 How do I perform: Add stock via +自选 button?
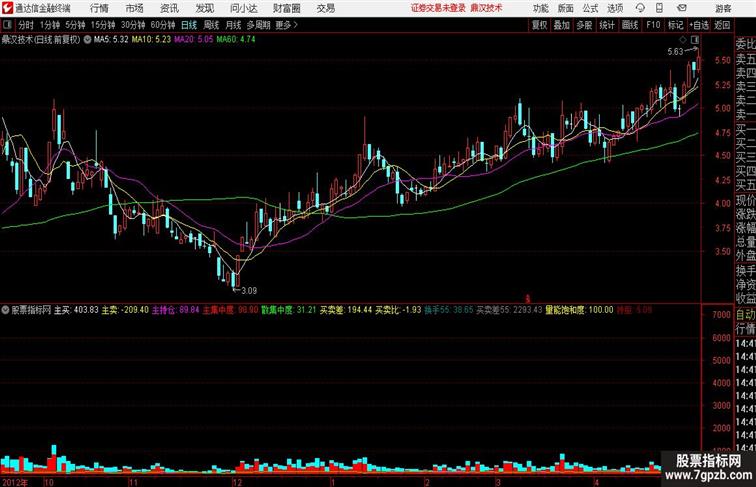tap(699, 25)
